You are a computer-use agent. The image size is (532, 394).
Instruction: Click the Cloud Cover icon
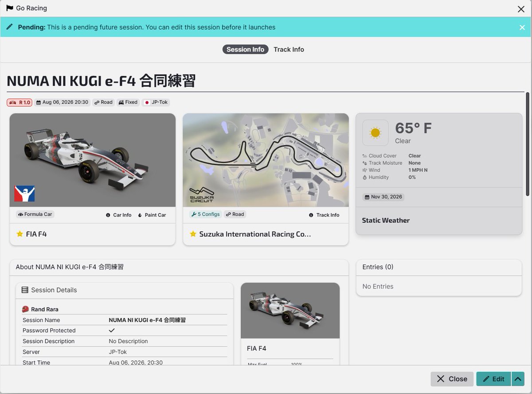[x=365, y=156]
